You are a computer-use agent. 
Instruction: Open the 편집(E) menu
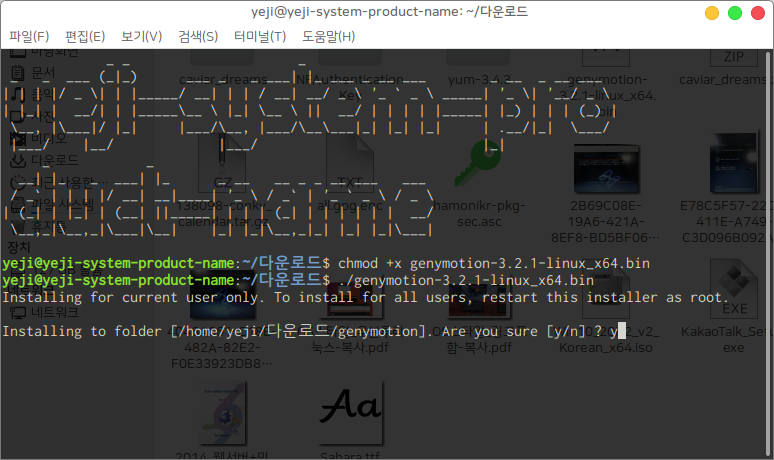coord(85,37)
